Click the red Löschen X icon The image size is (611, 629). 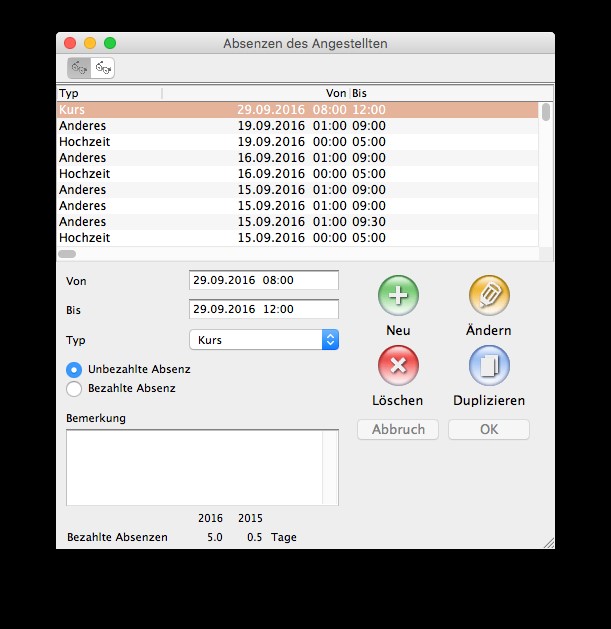[x=398, y=365]
